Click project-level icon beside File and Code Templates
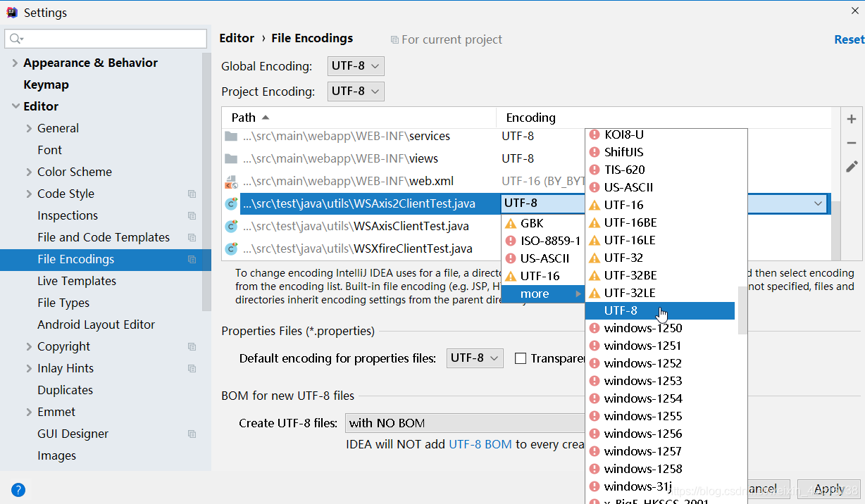865x504 pixels. click(192, 237)
